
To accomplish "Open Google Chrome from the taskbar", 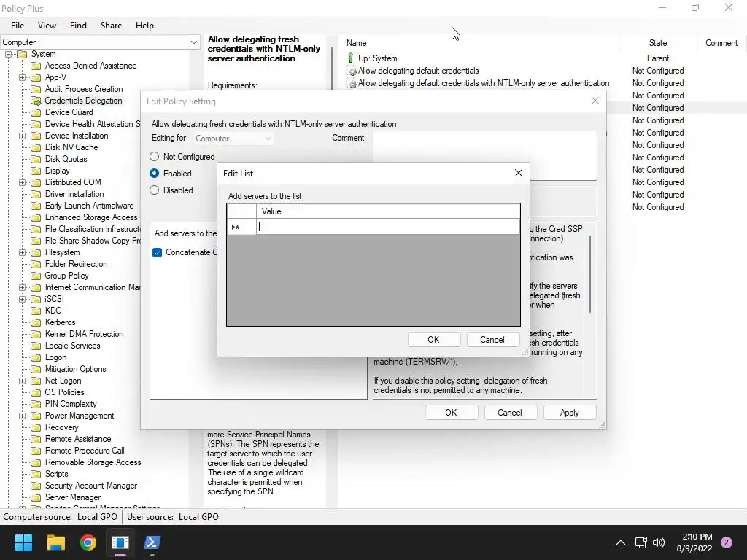I will [x=88, y=542].
